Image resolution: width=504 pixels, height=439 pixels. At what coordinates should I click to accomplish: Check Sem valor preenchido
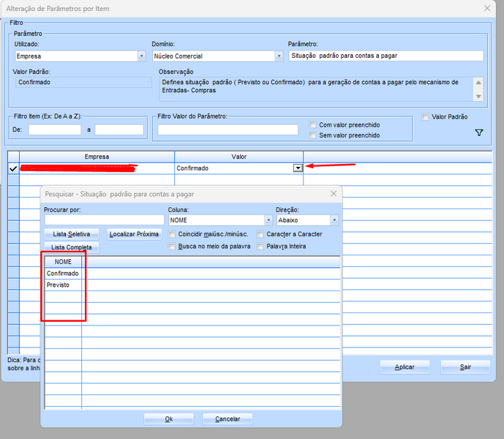tap(312, 135)
